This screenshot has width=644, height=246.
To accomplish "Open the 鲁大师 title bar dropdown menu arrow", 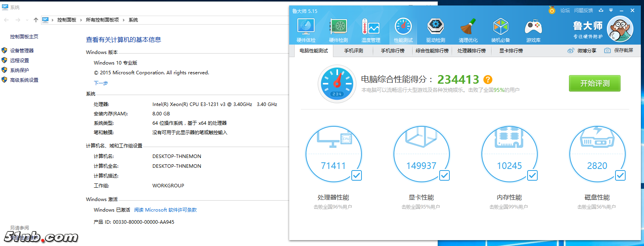I will pyautogui.click(x=611, y=11).
